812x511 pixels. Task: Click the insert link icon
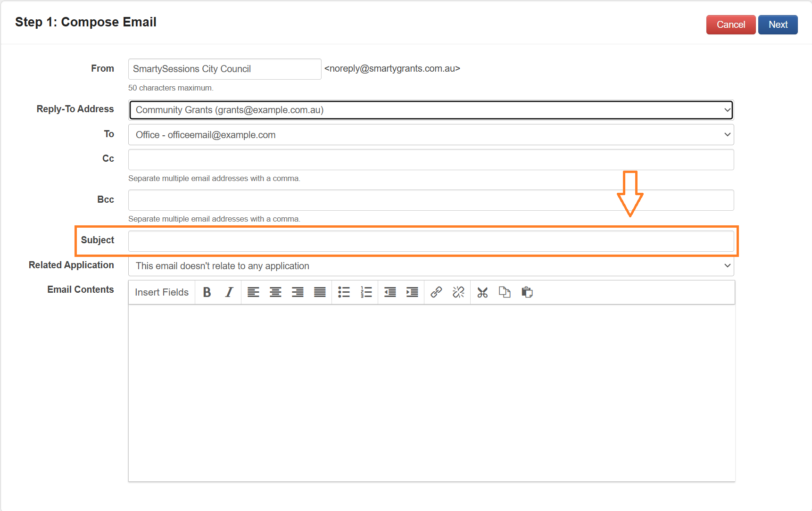click(x=436, y=292)
